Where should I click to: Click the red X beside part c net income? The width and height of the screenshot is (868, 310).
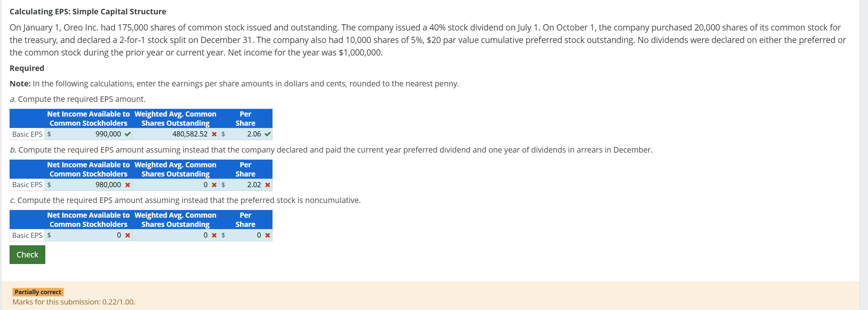127,235
